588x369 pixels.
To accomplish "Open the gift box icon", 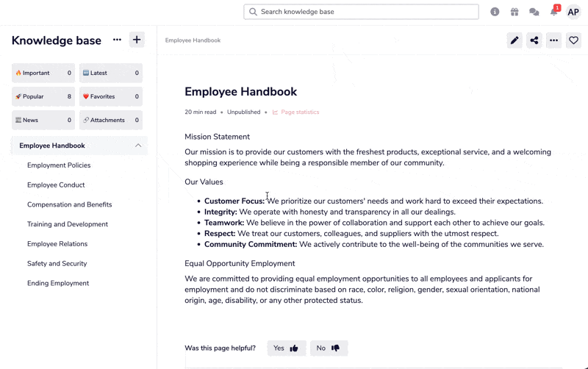I will point(514,12).
